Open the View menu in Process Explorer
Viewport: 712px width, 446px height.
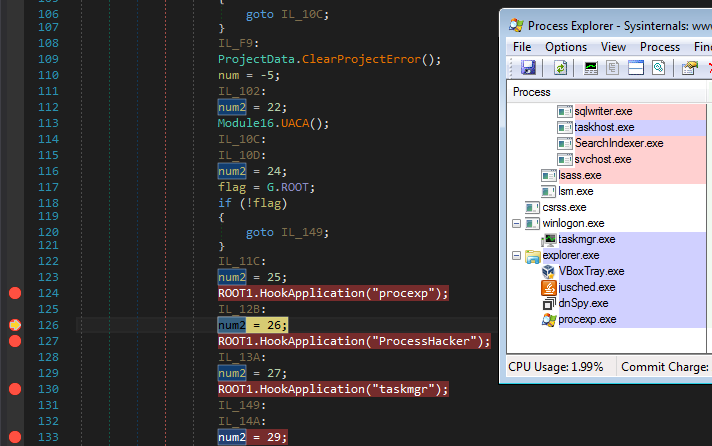coord(614,47)
